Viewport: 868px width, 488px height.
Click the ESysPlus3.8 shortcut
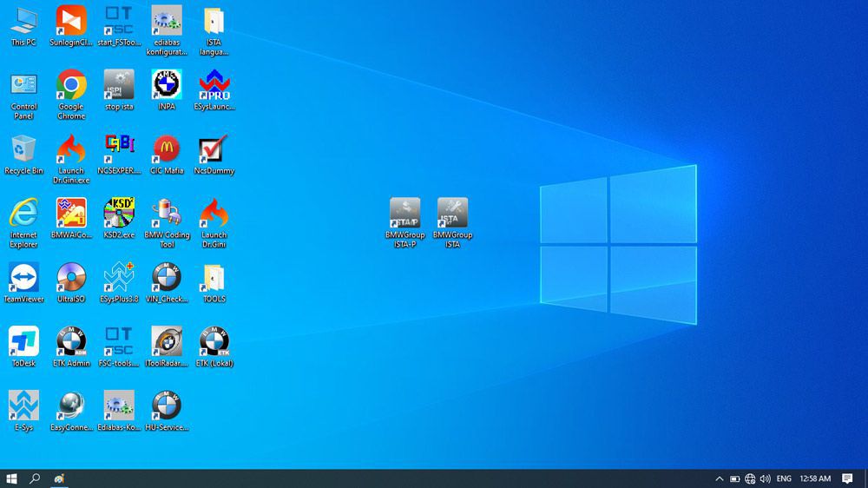point(119,283)
